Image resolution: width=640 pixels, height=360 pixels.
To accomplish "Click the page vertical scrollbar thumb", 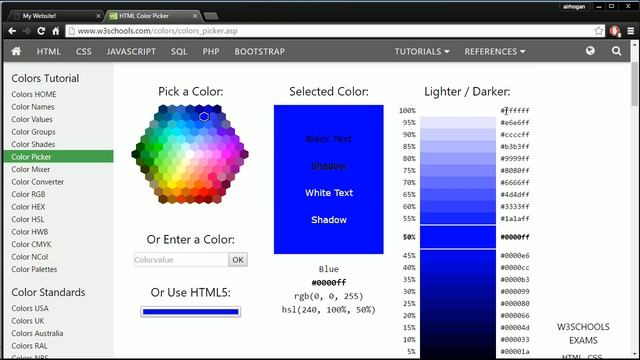I will (x=635, y=84).
